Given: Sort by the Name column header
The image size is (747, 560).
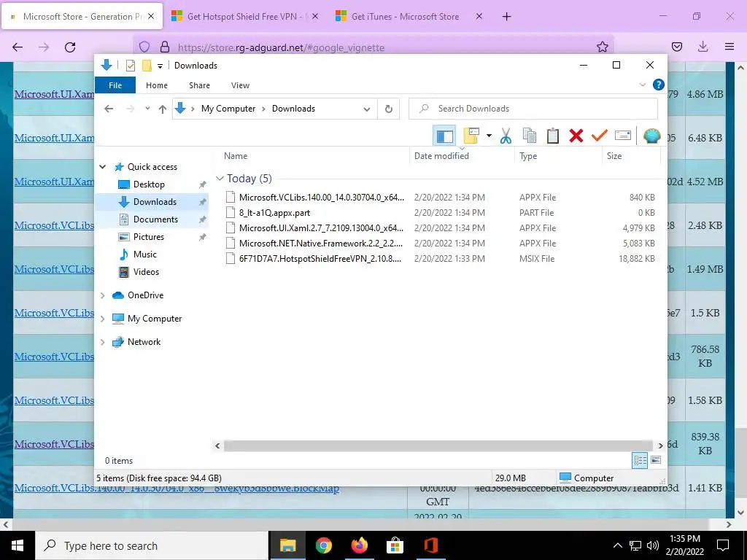Looking at the screenshot, I should 314,156.
